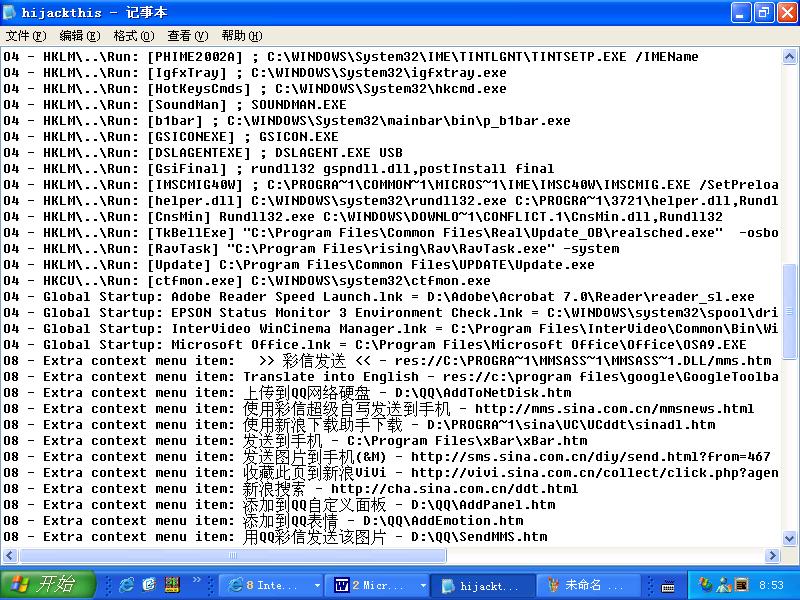Open the 开始 Start menu

48,584
